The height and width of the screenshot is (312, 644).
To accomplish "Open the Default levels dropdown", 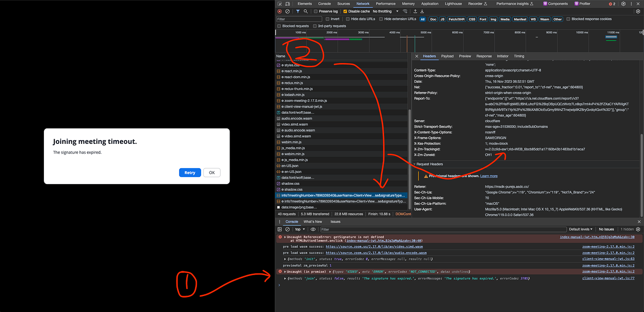I will [x=581, y=229].
